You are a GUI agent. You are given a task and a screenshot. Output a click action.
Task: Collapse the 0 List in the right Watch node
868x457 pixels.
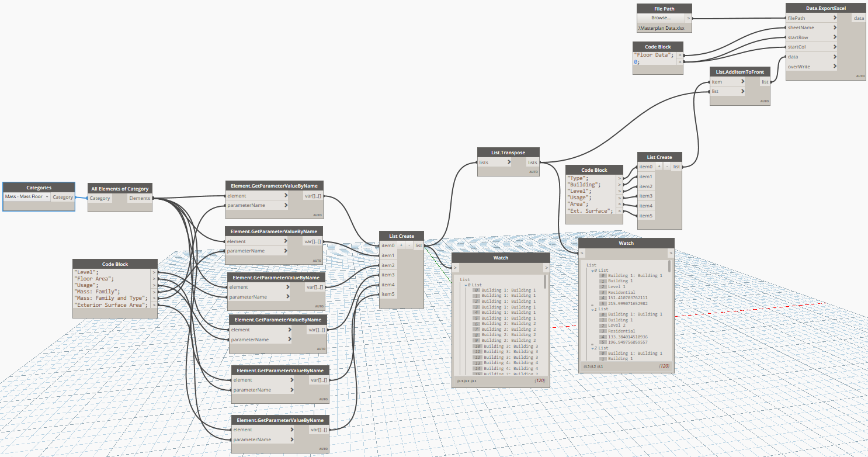pos(593,271)
